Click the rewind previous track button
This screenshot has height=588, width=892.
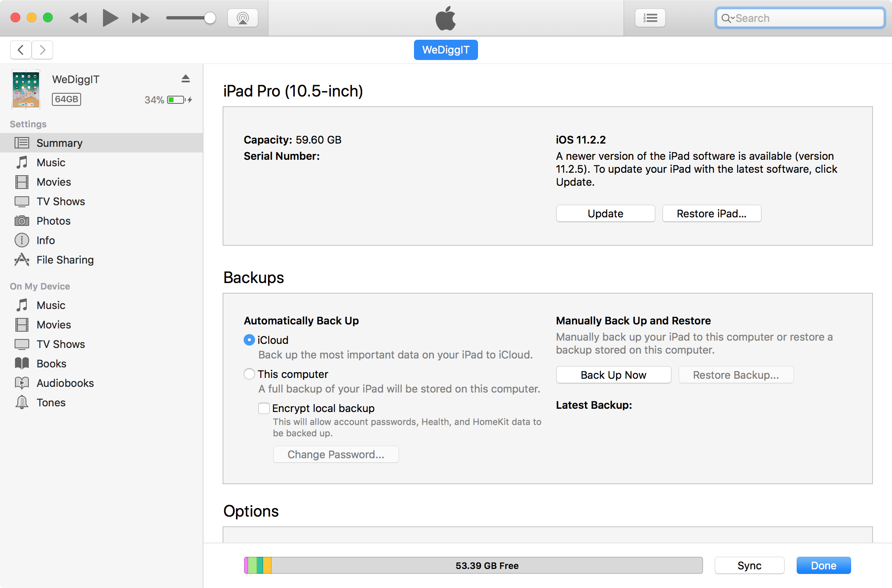[78, 18]
